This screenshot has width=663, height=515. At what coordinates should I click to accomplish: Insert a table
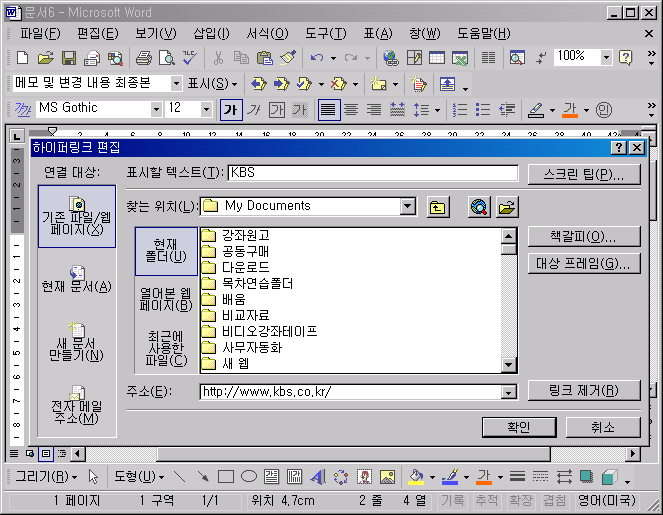(437, 58)
